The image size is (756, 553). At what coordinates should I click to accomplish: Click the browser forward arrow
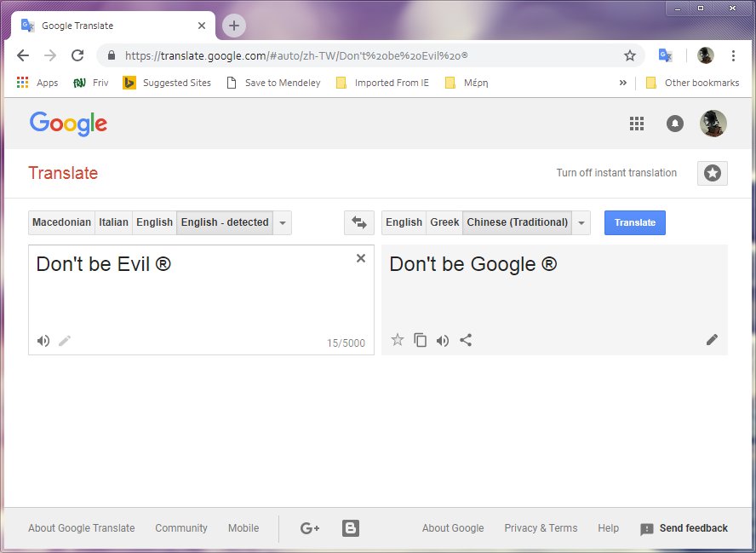click(50, 55)
